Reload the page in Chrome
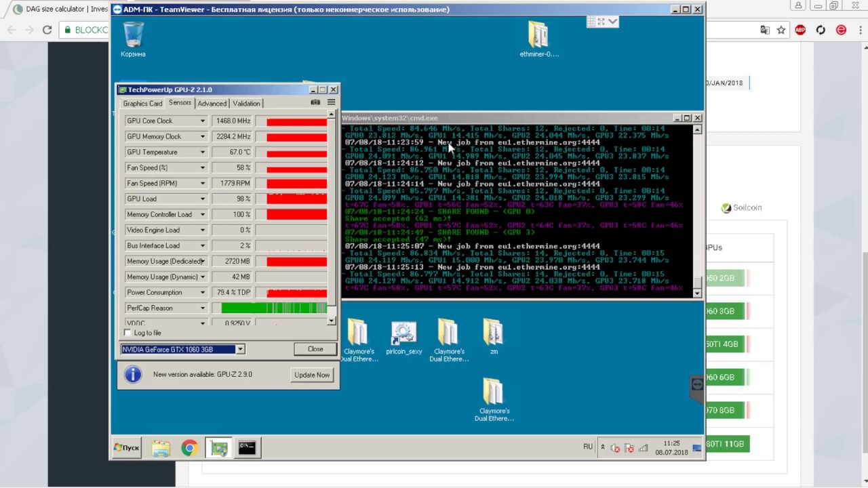This screenshot has width=868, height=488. tap(47, 30)
